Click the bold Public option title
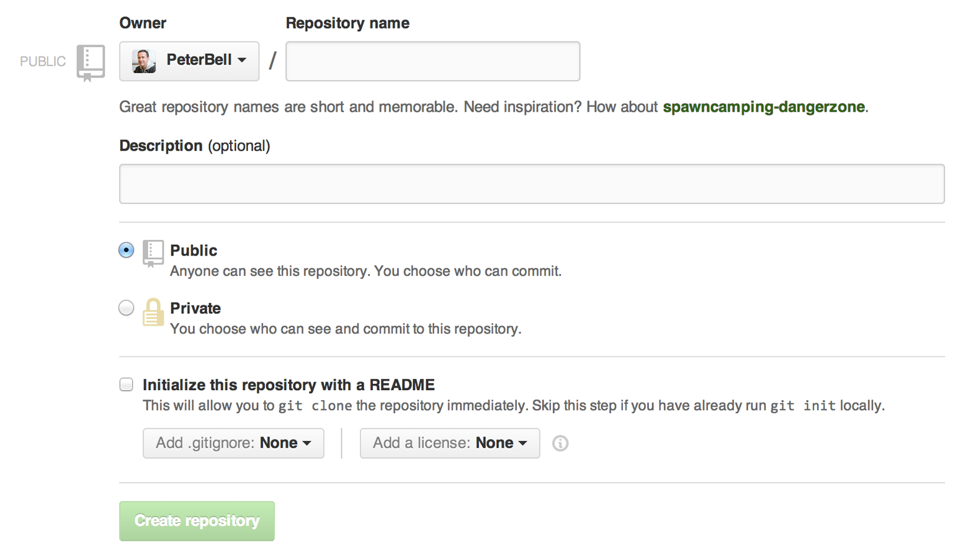The height and width of the screenshot is (560, 971). click(194, 251)
